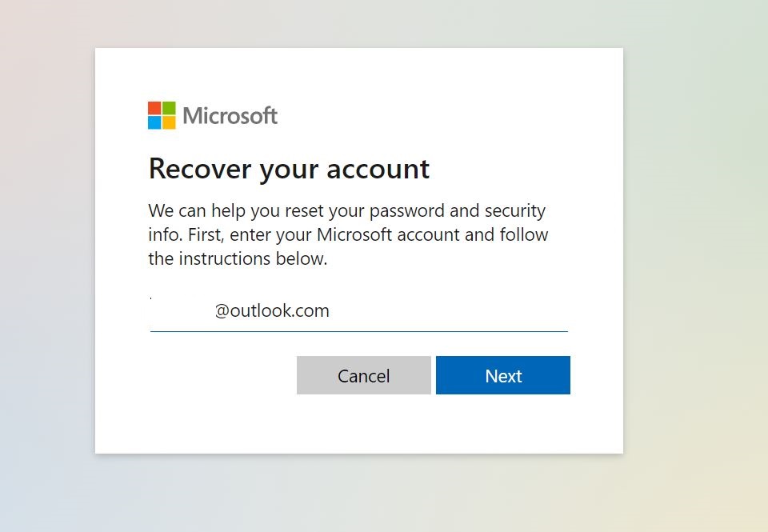Click the green square of Microsoft logo
This screenshot has width=768, height=532.
169,108
